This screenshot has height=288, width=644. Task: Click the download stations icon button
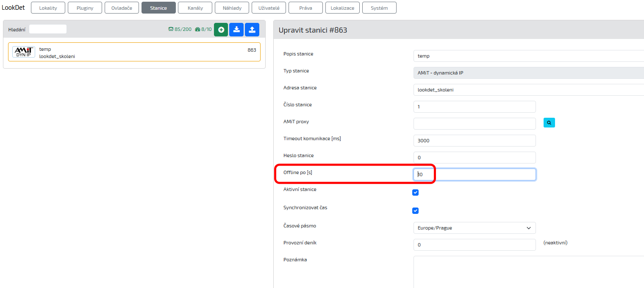(236, 30)
